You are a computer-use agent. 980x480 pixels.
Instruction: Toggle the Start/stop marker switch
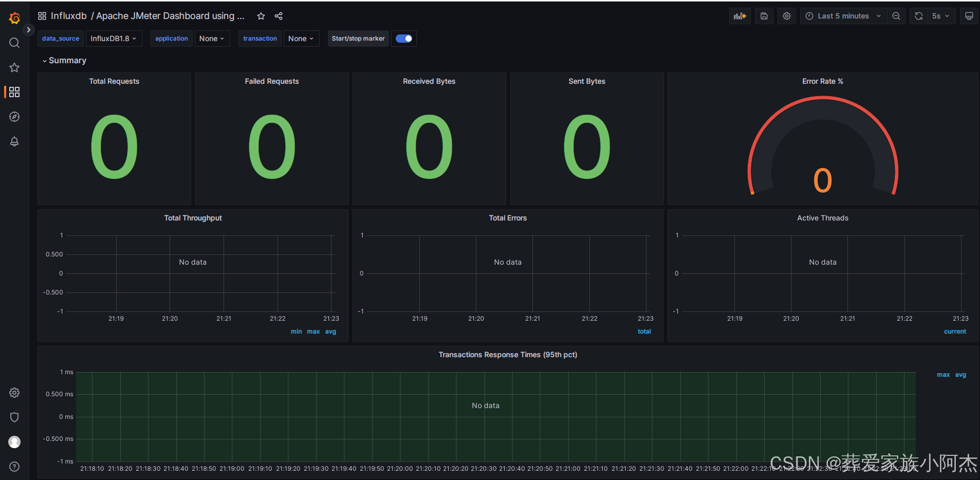click(x=404, y=39)
